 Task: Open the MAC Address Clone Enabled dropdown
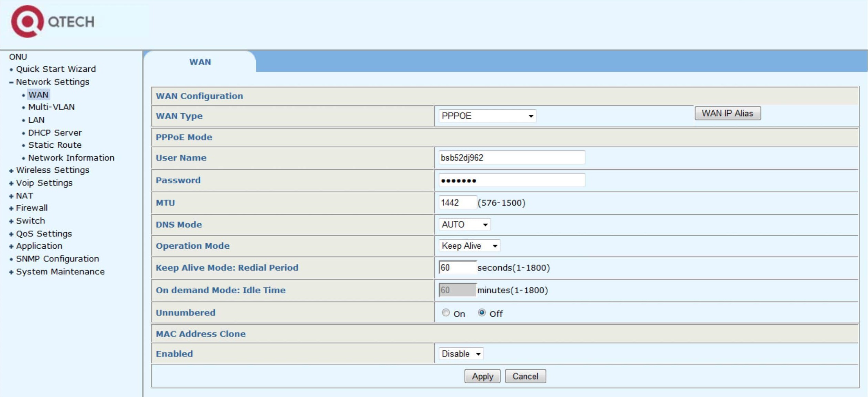click(x=461, y=354)
